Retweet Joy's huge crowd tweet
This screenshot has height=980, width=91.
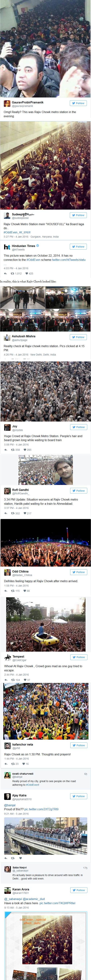pos(13,450)
